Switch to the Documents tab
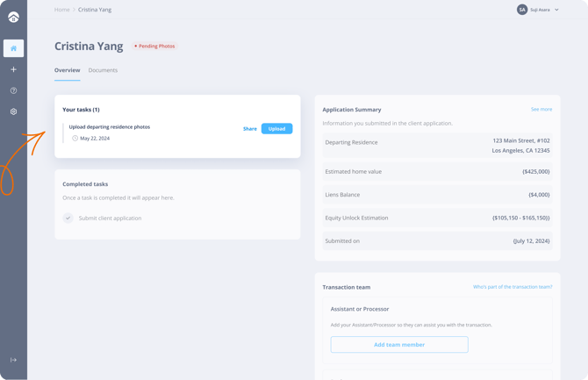588x380 pixels. (103, 70)
